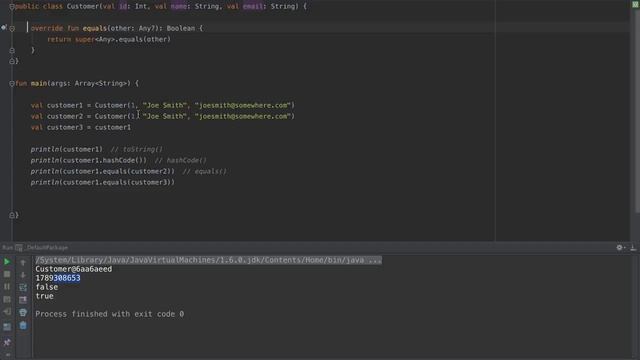The image size is (640, 360).
Task: Click the 'println(customer1)' statement
Action: 67,149
